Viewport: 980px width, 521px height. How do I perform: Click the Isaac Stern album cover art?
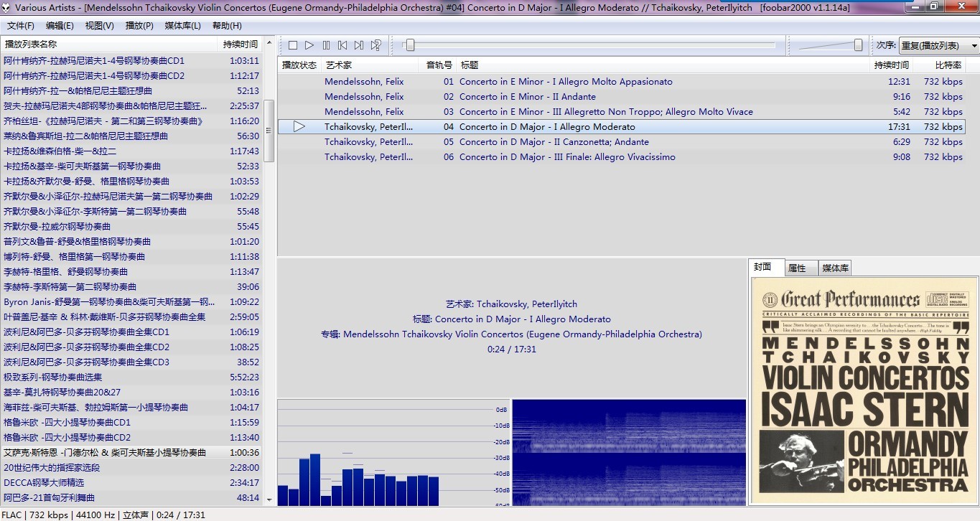864,390
